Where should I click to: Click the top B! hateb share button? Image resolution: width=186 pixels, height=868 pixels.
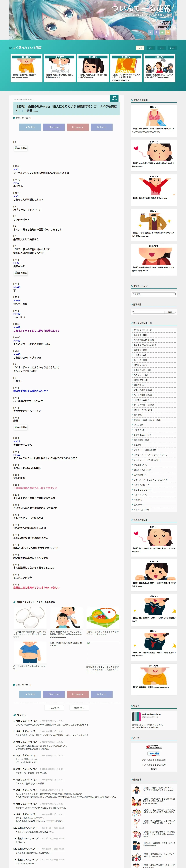click(x=102, y=127)
